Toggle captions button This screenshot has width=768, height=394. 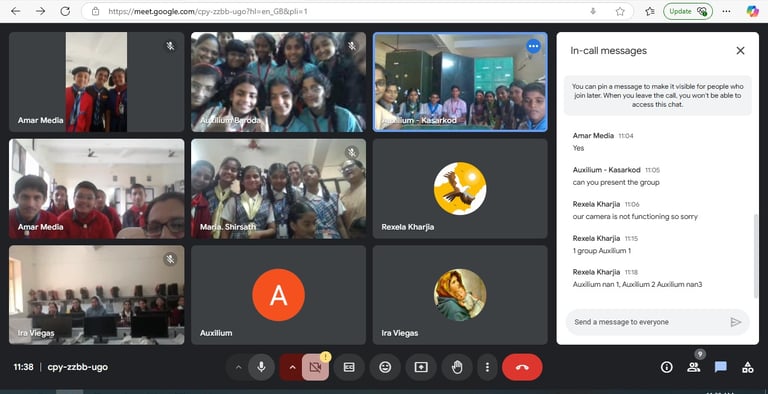click(x=349, y=367)
